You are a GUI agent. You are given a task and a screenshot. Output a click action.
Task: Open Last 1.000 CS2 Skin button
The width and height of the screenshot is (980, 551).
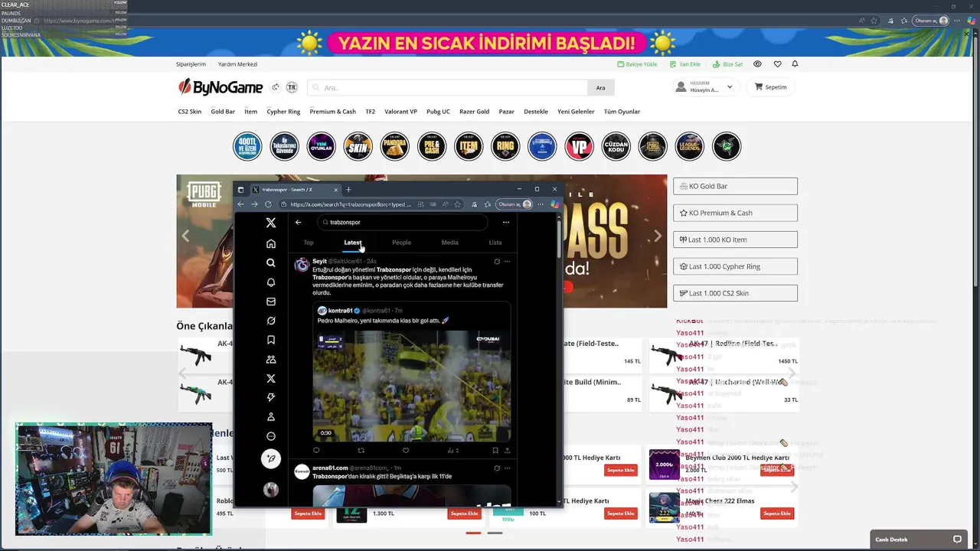coord(735,293)
